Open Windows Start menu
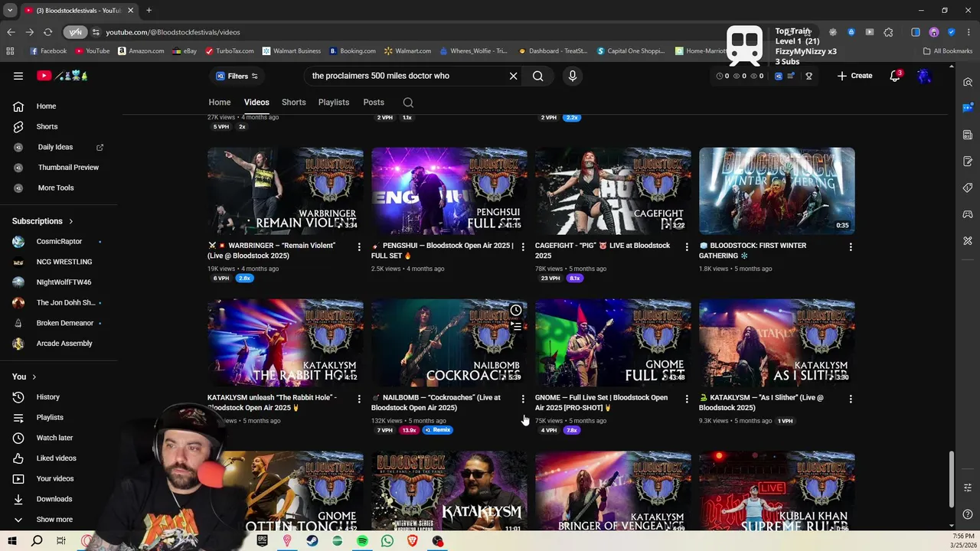The height and width of the screenshot is (551, 980). coord(11,541)
